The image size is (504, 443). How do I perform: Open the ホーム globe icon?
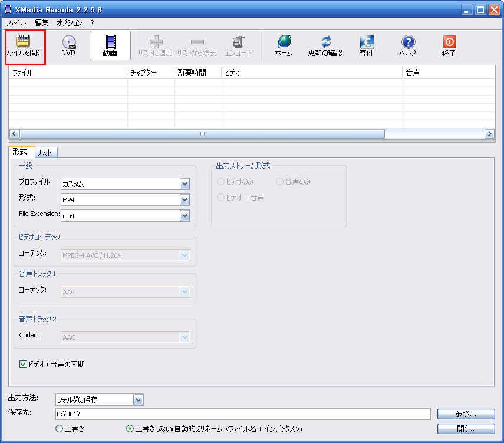(x=284, y=42)
